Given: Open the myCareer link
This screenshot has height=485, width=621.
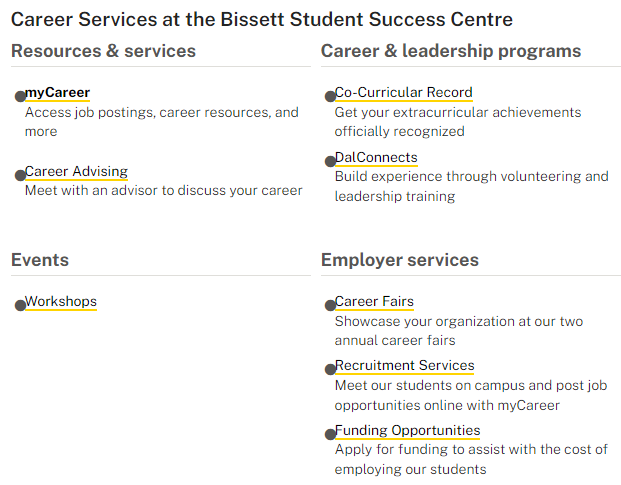Looking at the screenshot, I should point(57,93).
